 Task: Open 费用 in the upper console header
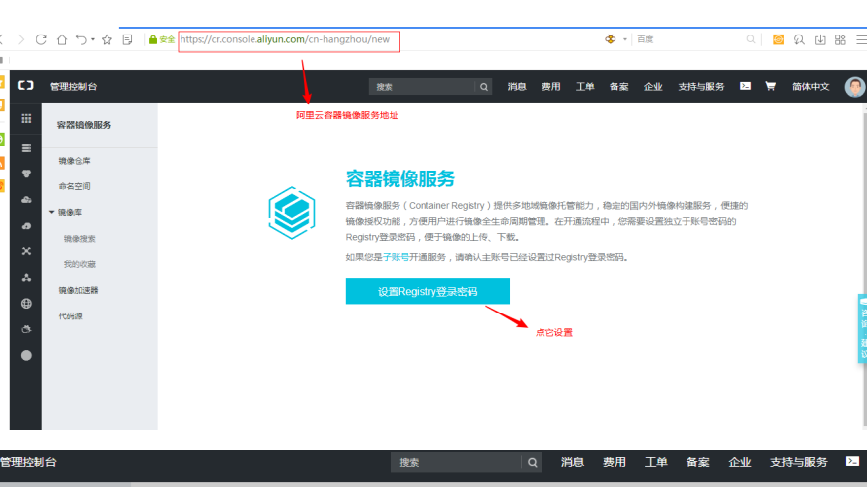click(x=550, y=87)
